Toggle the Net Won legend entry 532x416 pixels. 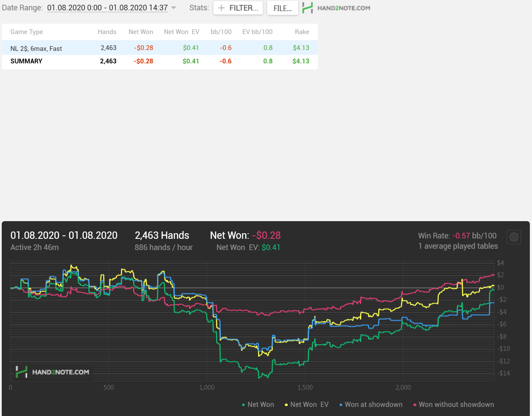[x=258, y=404]
